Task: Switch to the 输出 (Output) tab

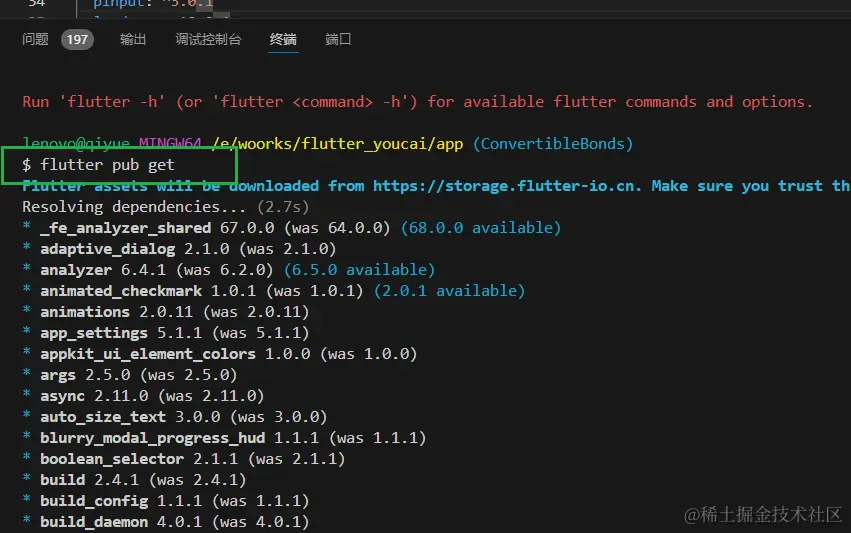Action: [x=132, y=39]
